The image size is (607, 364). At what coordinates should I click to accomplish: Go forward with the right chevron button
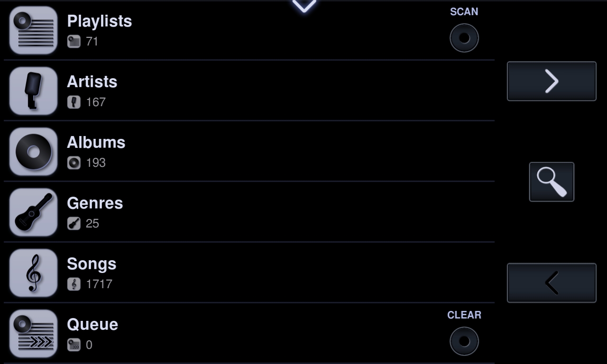click(552, 81)
